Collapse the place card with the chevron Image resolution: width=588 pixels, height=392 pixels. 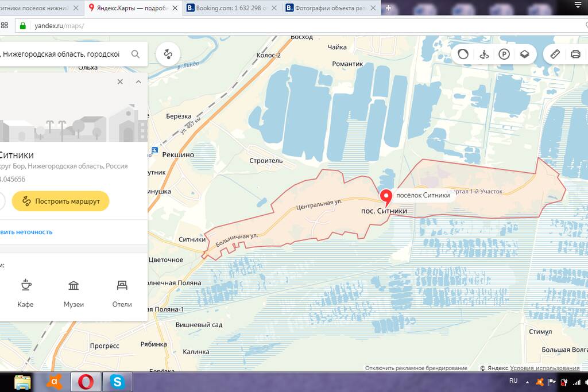[138, 81]
